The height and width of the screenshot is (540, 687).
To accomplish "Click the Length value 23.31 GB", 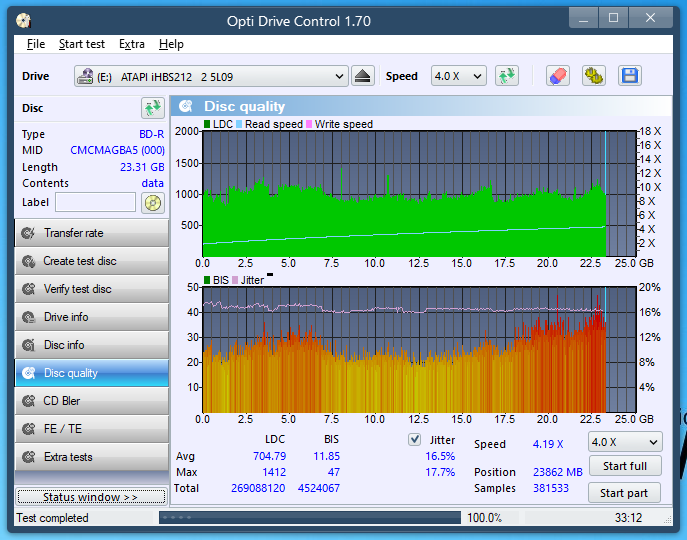I will tap(142, 167).
